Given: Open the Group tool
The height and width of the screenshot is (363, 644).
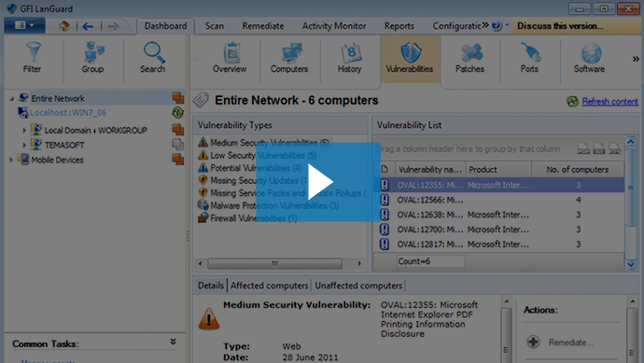Looking at the screenshot, I should pos(92,58).
